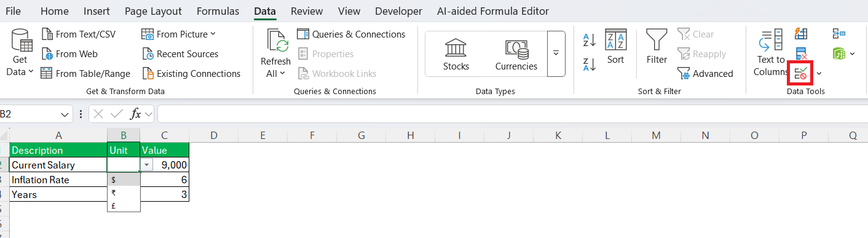This screenshot has width=868, height=238.
Task: Select column P header
Action: pos(803,135)
